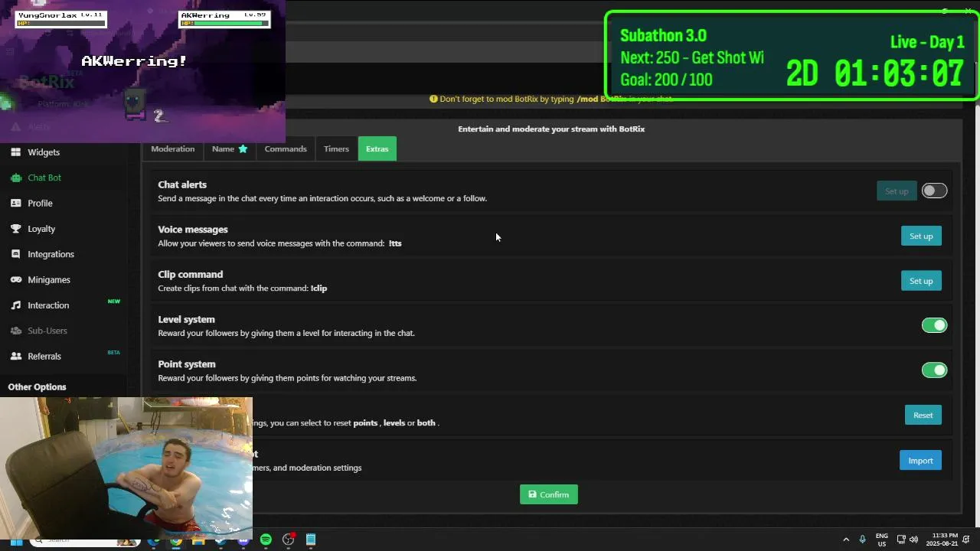Click Set up next to Chat alerts
Image resolution: width=980 pixels, height=551 pixels.
pos(896,191)
